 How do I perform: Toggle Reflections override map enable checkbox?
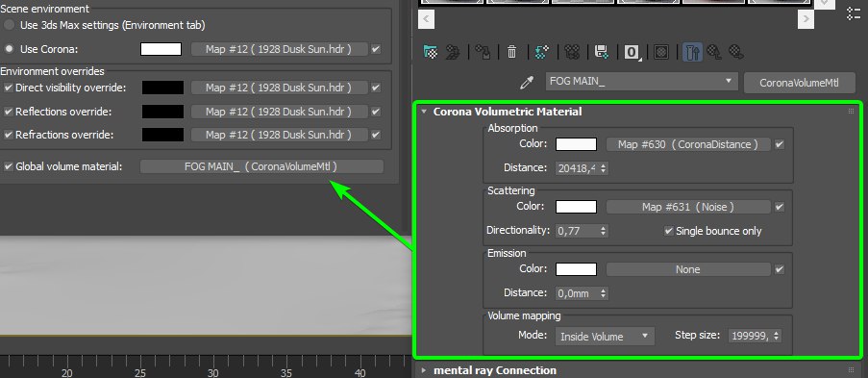click(x=376, y=112)
